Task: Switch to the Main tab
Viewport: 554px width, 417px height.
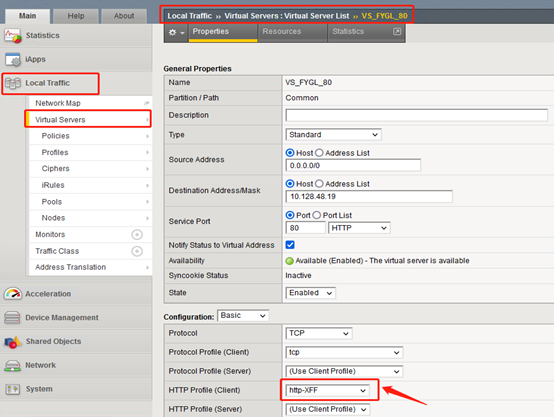Action: (x=28, y=16)
